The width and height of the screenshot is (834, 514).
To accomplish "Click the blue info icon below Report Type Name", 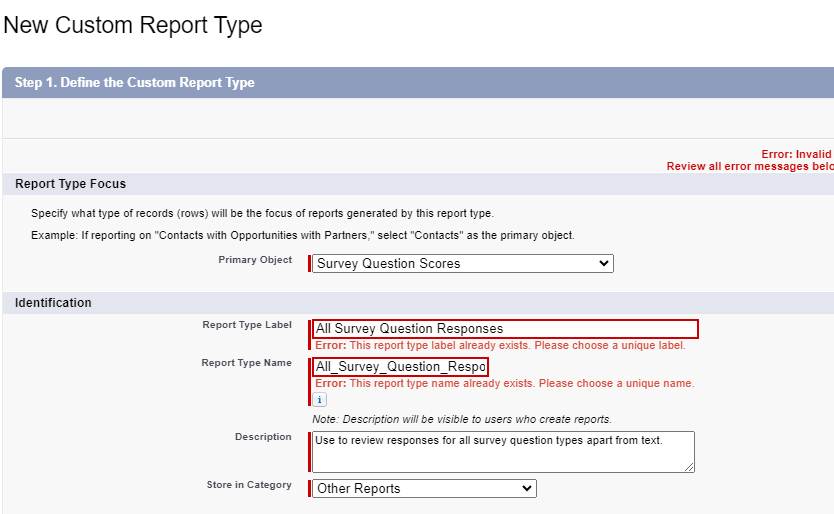I will coord(319,400).
